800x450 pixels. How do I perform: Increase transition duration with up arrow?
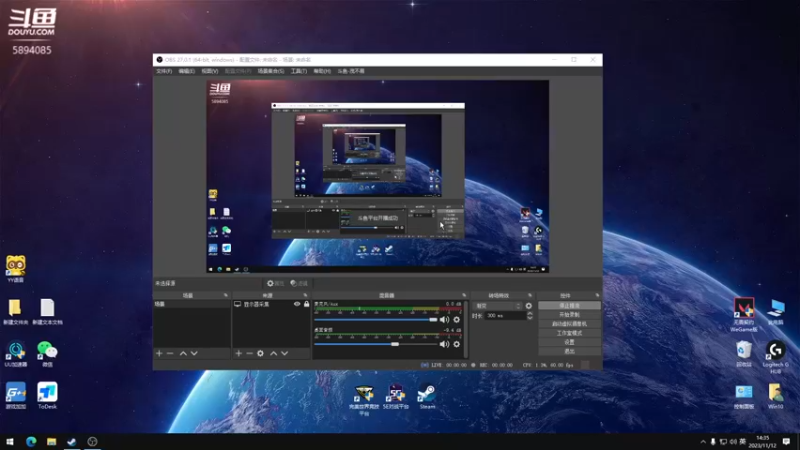coord(530,314)
